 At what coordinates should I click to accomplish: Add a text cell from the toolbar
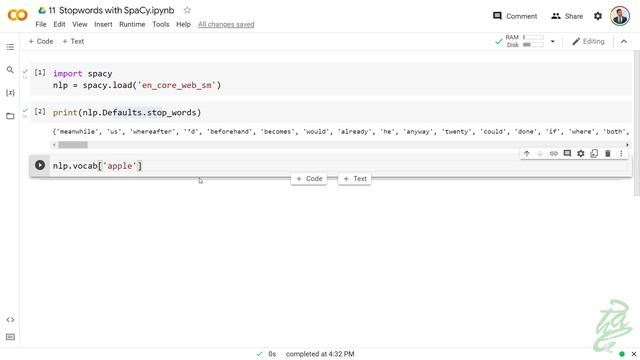73,41
